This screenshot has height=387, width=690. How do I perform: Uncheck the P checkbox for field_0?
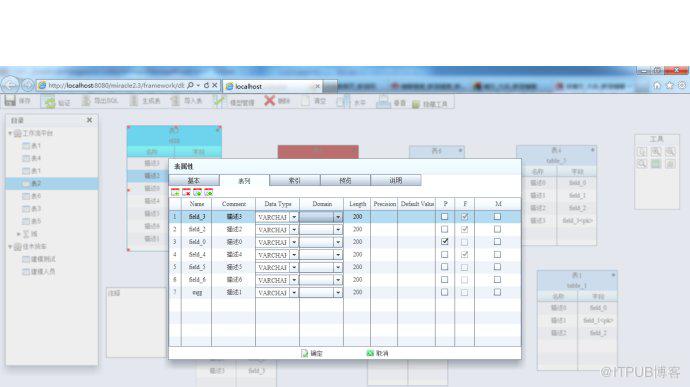(x=444, y=242)
